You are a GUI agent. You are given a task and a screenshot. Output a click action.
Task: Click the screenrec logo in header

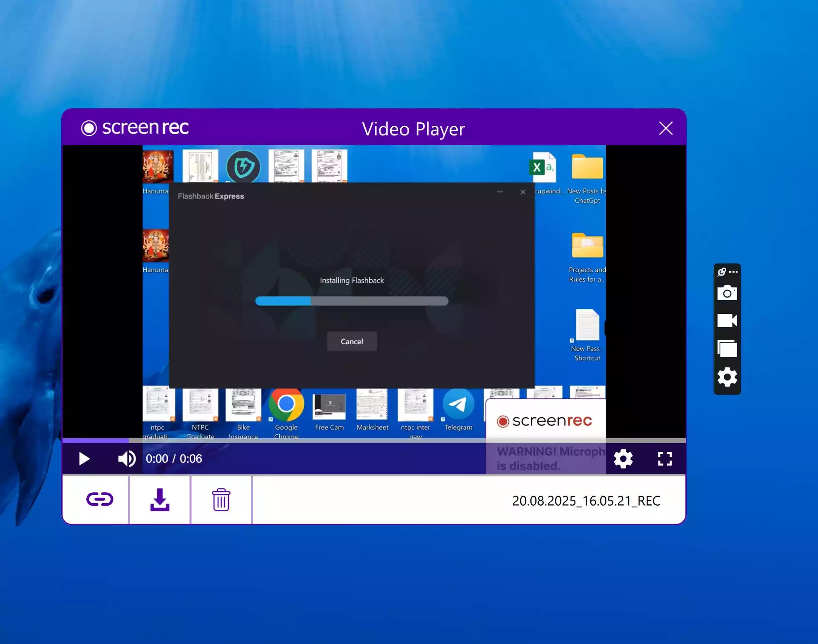pos(135,128)
